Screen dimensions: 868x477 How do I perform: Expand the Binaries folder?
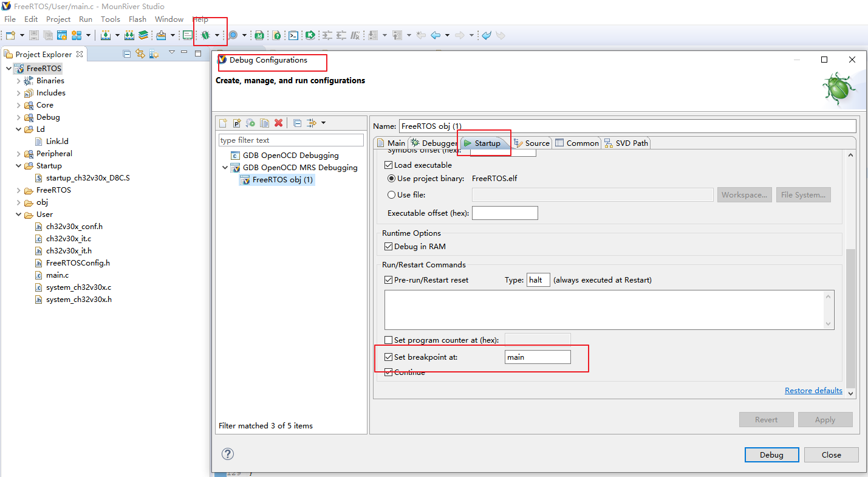[18, 81]
